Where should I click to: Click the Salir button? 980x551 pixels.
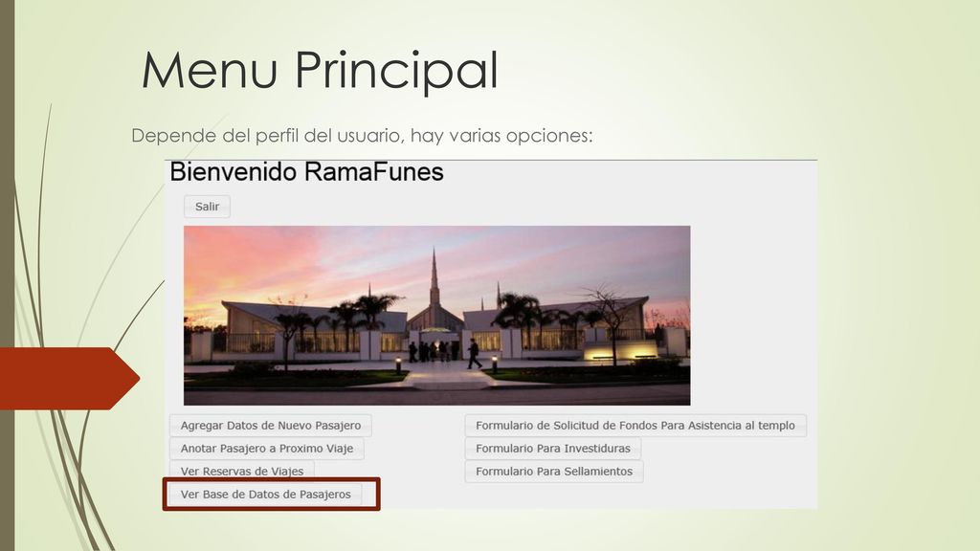(x=207, y=207)
